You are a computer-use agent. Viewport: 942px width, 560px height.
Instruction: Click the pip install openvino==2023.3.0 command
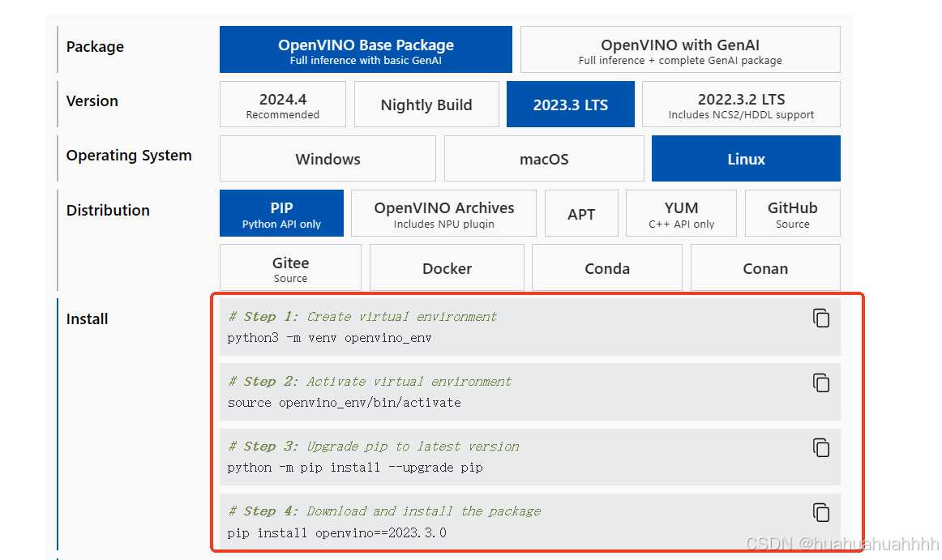click(x=337, y=533)
